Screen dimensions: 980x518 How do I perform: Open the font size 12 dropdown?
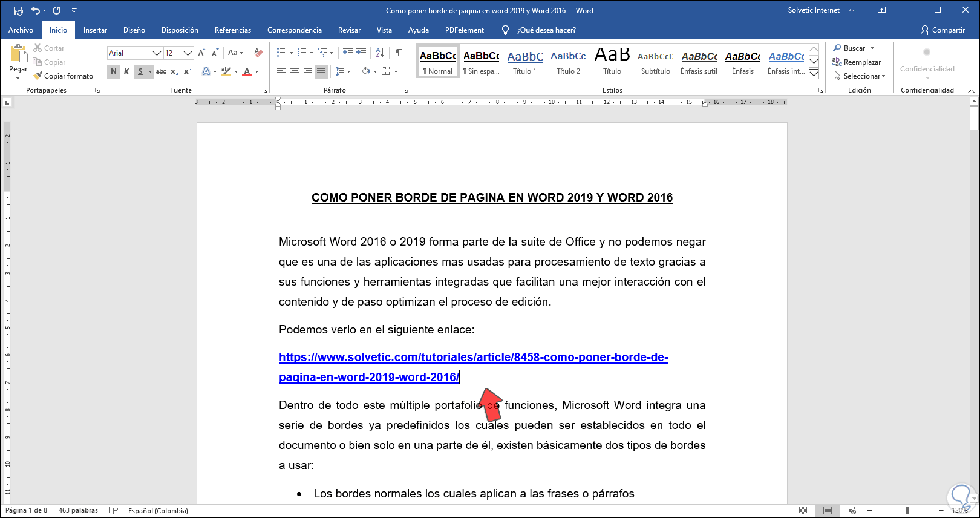(188, 53)
